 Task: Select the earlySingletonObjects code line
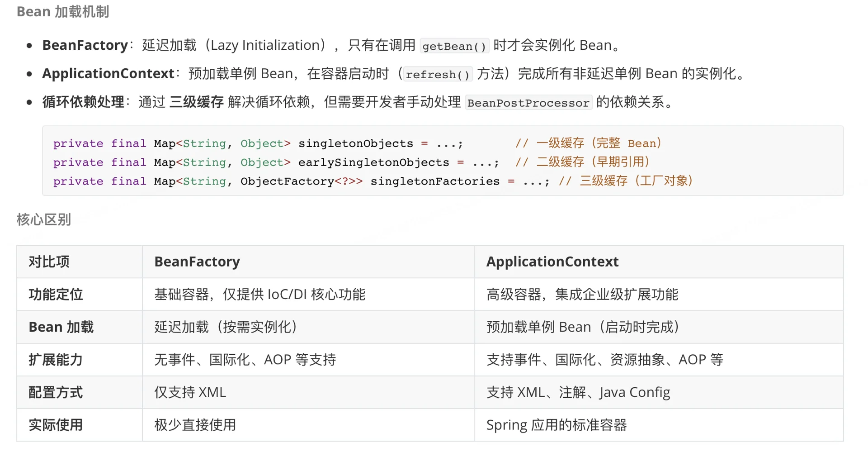pyautogui.click(x=373, y=162)
